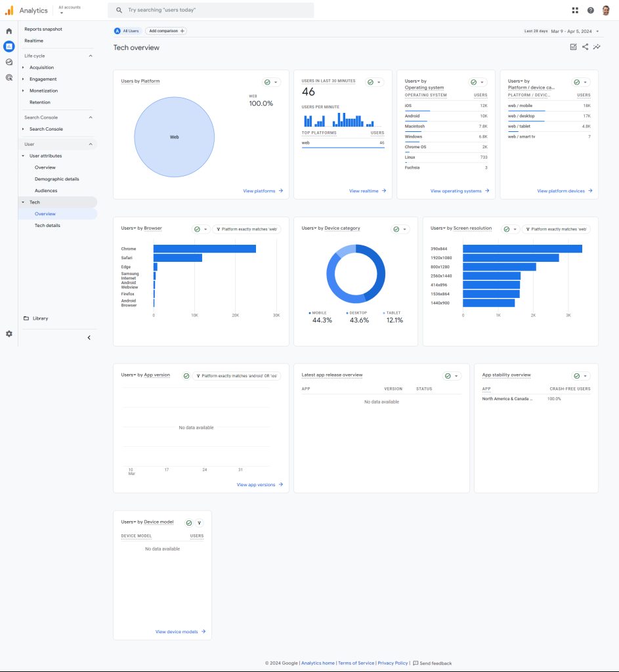
Task: Collapse the User section
Action: (x=91, y=144)
